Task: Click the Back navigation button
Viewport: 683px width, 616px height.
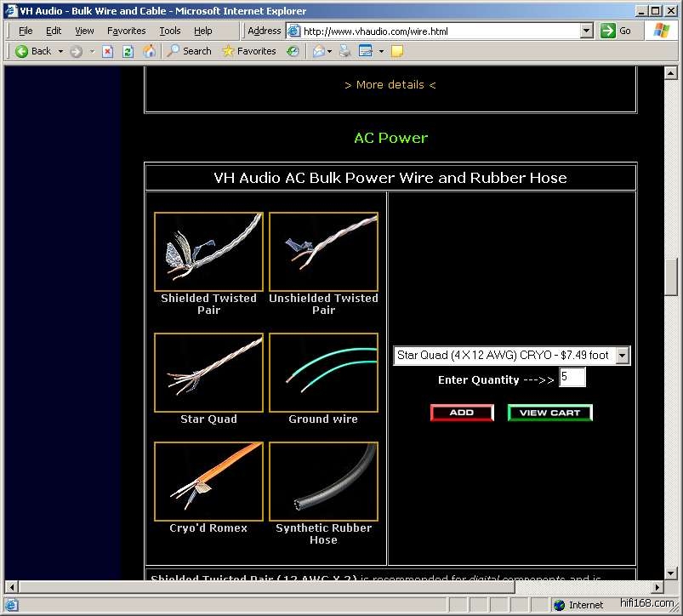Action: (x=33, y=51)
